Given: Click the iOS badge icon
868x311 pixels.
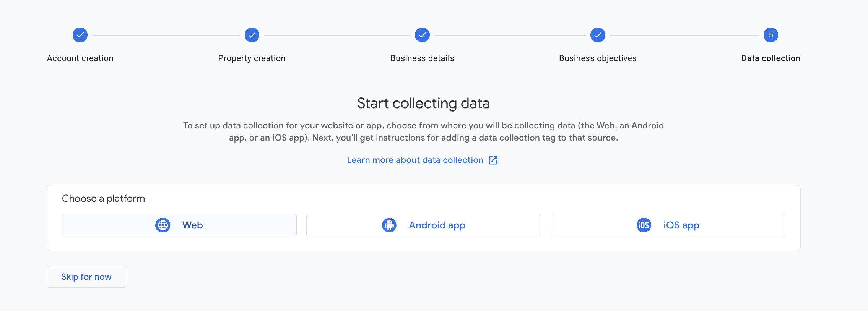Looking at the screenshot, I should click(x=644, y=225).
